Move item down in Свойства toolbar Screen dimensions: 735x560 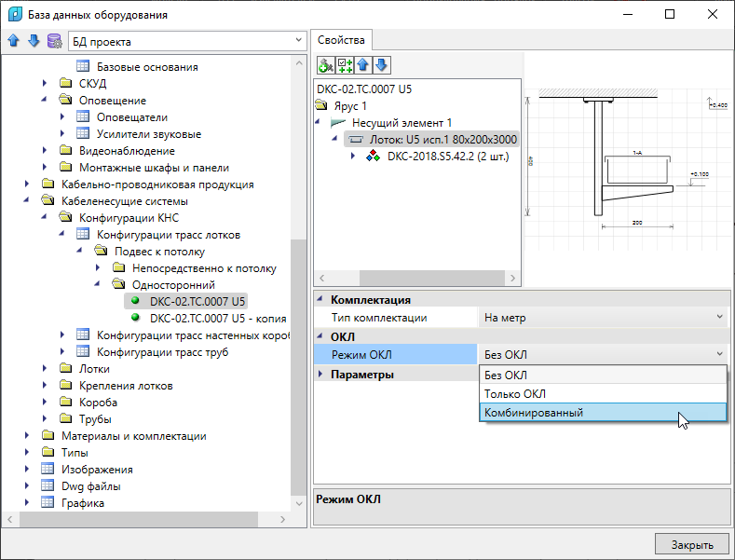382,65
